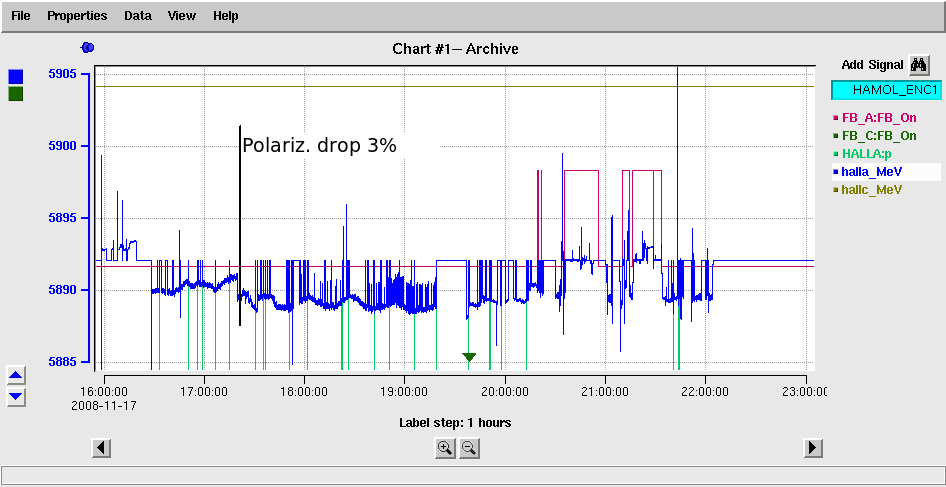The image size is (946, 487).
Task: Open the Help menu
Action: pos(226,16)
